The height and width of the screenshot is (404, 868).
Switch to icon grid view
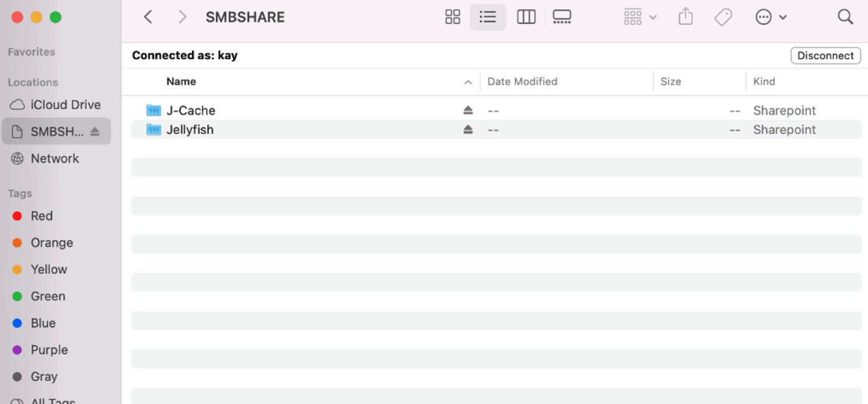[x=453, y=17]
